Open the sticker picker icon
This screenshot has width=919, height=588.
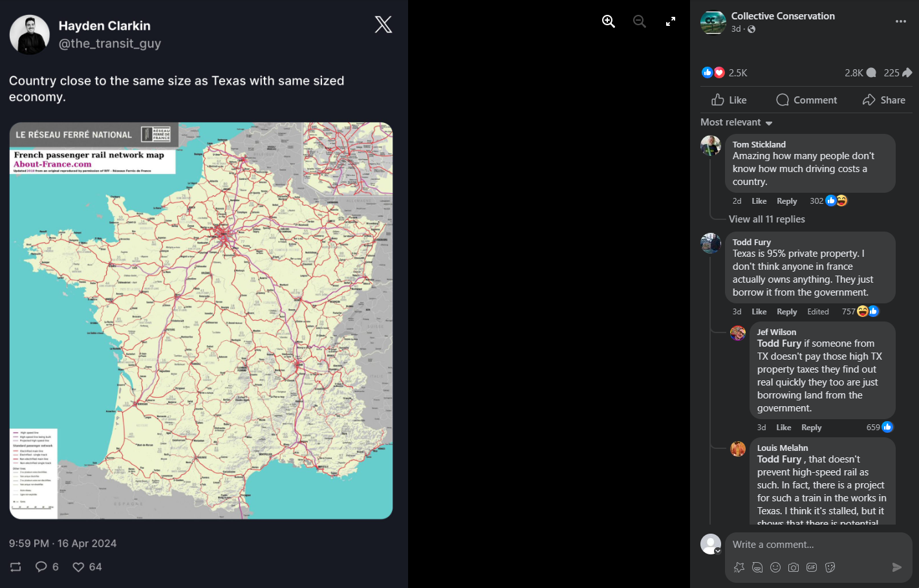830,567
